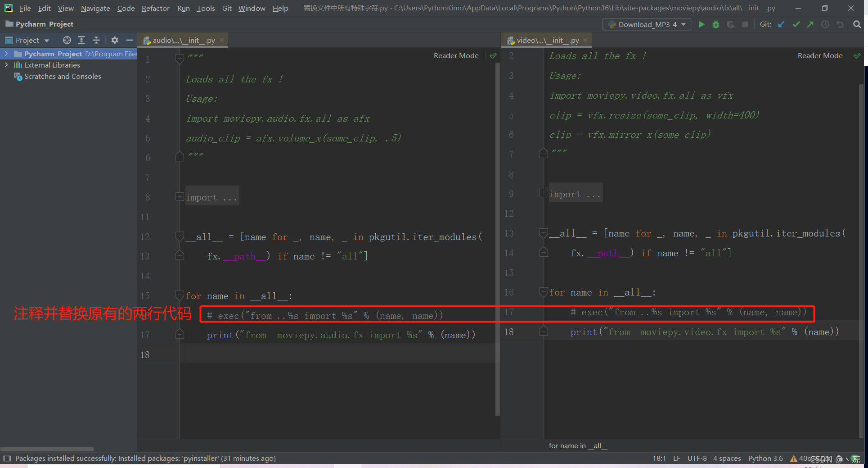
Task: Collapse for-loop fold at line 15 left editor
Action: [x=180, y=295]
